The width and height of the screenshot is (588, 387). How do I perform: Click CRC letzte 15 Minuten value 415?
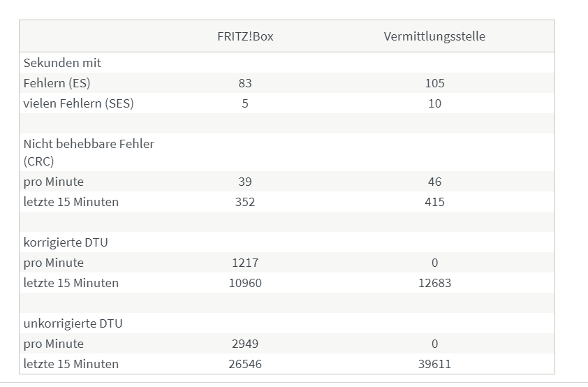(434, 202)
